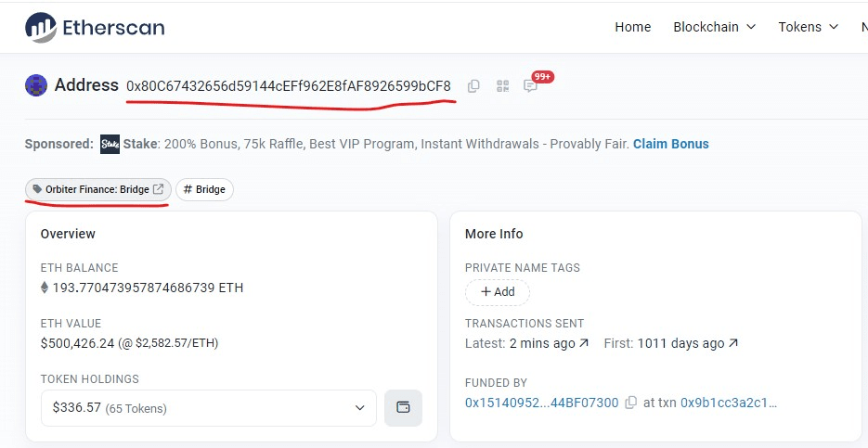Open the first sent transaction link
868x448 pixels.
click(x=688, y=343)
